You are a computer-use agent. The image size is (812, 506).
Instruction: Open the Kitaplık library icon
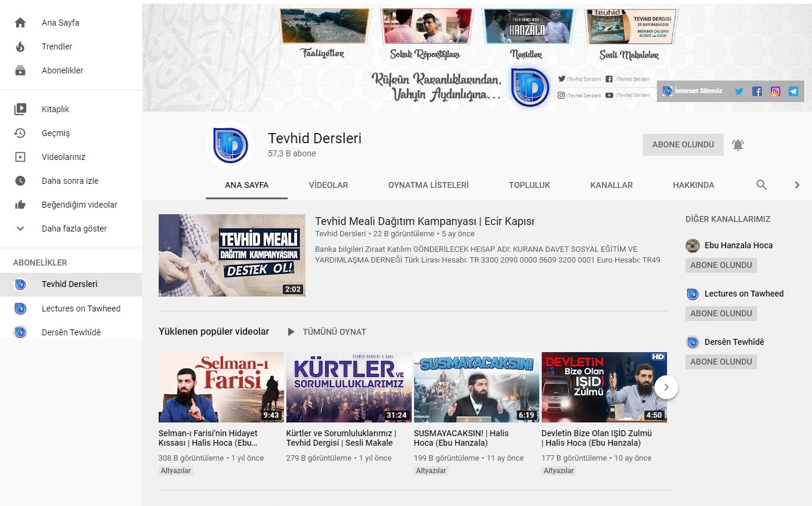click(x=20, y=109)
